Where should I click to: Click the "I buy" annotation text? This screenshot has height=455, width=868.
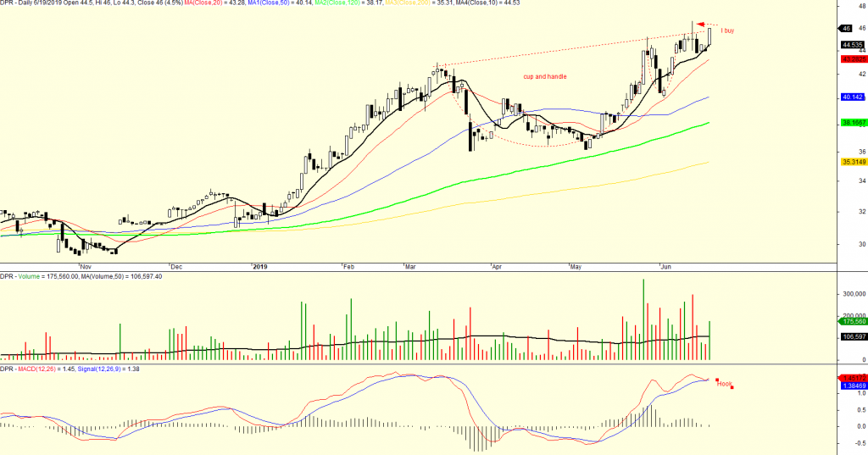[727, 31]
